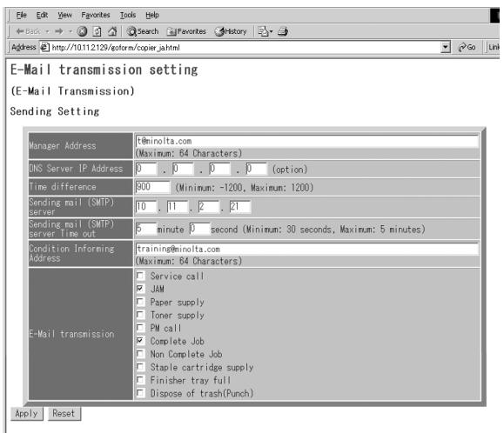Enable the Paper supply checkbox
504x433 pixels.
click(140, 302)
